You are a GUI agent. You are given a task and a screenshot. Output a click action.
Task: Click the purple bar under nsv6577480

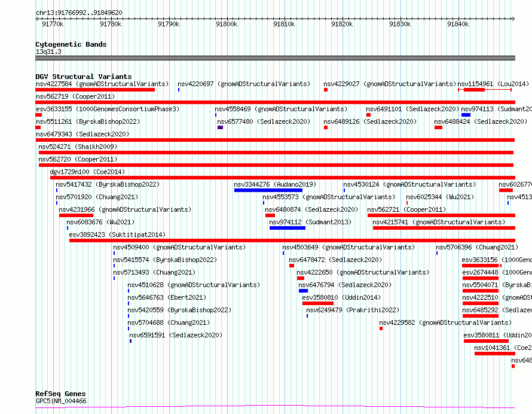[220, 127]
